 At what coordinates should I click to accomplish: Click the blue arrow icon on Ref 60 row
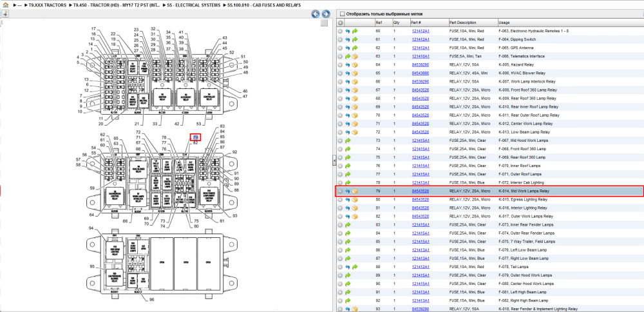348,31
